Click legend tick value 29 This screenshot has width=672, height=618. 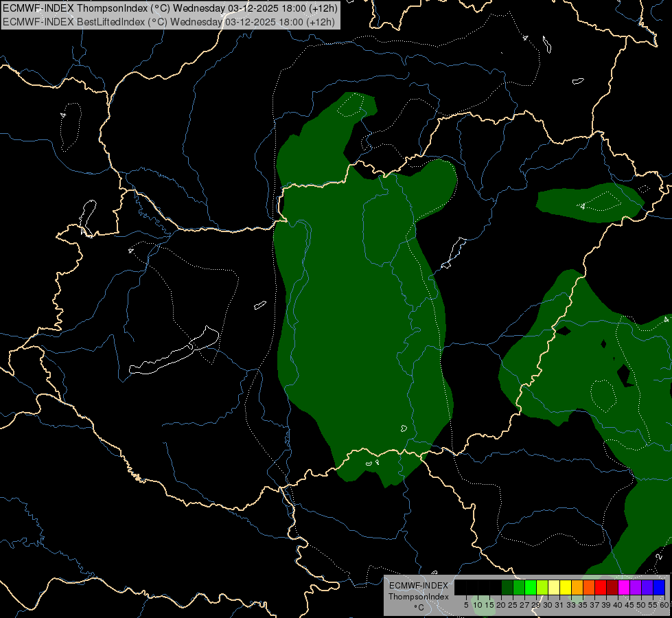point(536,605)
